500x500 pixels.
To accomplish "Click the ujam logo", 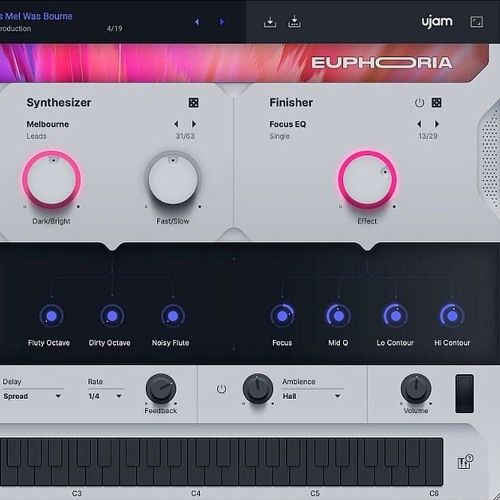I will (437, 22).
